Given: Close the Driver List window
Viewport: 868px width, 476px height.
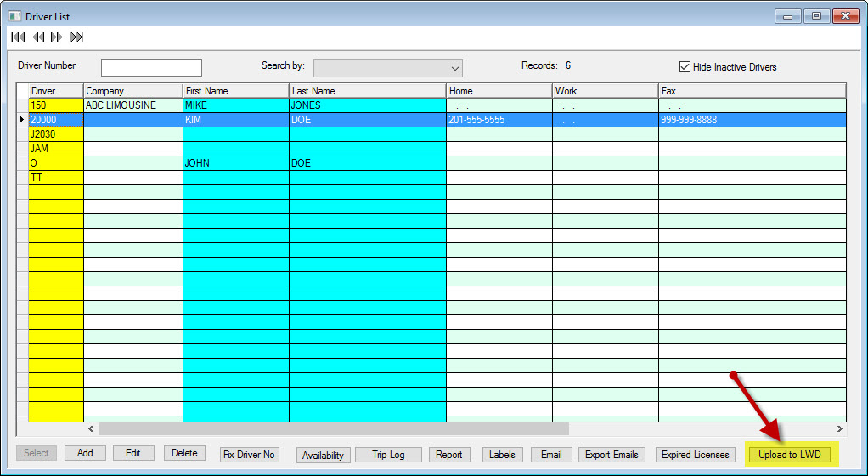Looking at the screenshot, I should coord(845,16).
